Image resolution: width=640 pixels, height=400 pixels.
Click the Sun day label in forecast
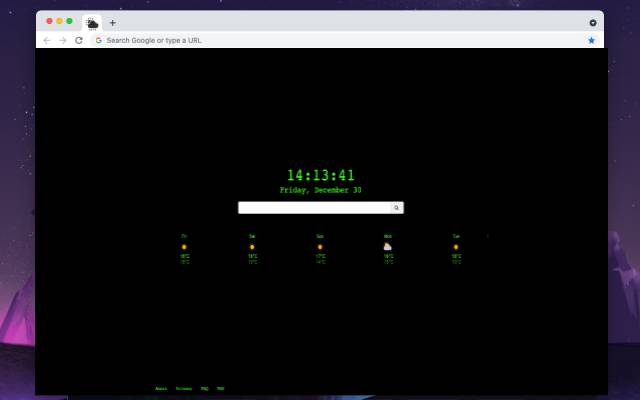[320, 236]
